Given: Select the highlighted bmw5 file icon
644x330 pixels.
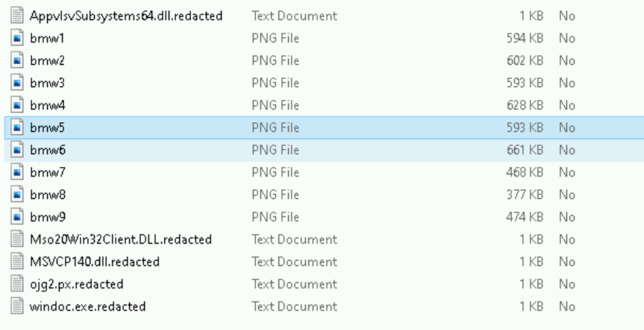Looking at the screenshot, I should (x=17, y=128).
